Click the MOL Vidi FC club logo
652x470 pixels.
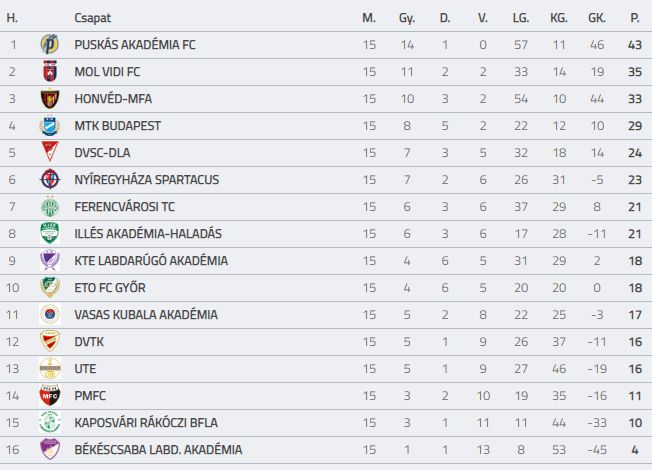tap(50, 72)
